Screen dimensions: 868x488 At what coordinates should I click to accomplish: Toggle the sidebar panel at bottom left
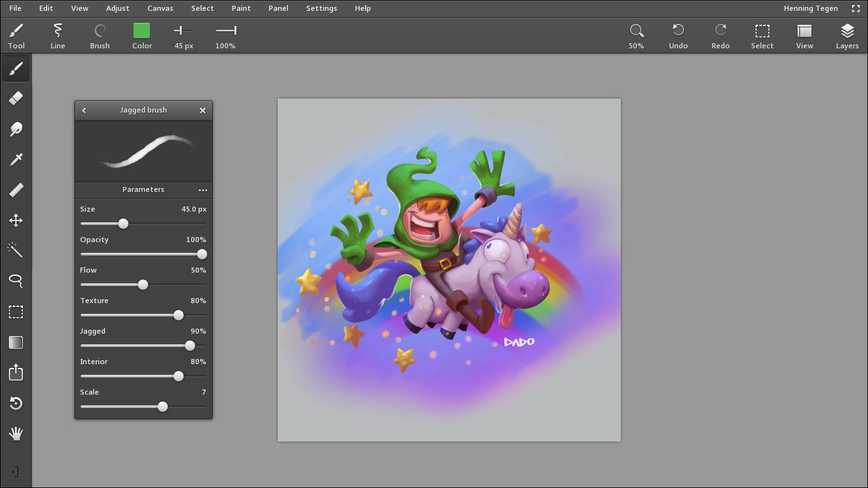click(x=16, y=471)
